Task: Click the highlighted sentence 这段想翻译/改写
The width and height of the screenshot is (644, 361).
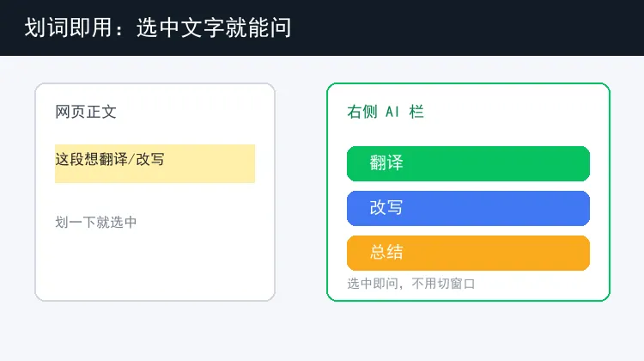Action: 110,159
